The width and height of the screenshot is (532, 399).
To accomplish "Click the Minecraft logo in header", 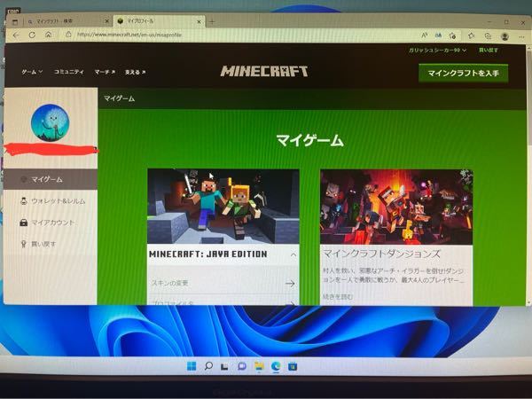I will [264, 71].
